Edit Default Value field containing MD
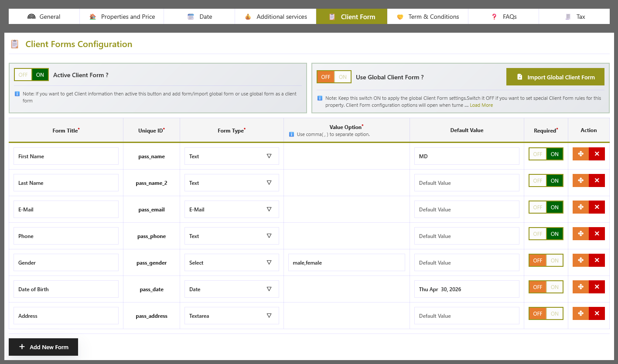The height and width of the screenshot is (364, 618). pos(467,156)
